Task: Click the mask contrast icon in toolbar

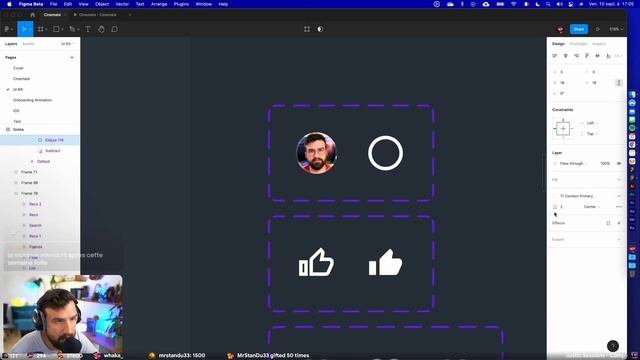Action: click(x=320, y=29)
